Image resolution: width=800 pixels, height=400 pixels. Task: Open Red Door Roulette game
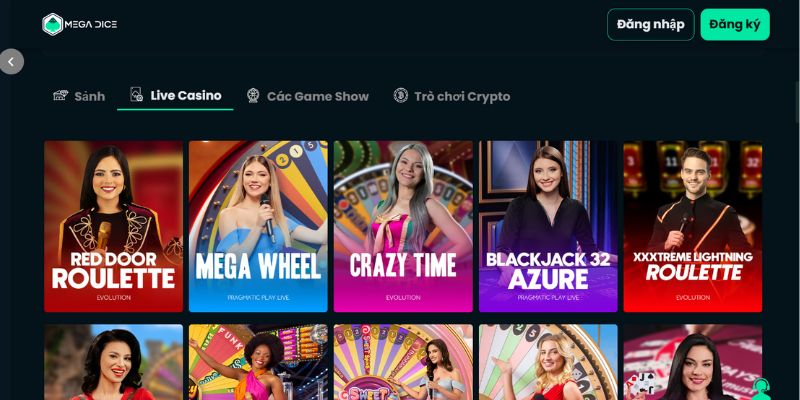[x=113, y=227]
